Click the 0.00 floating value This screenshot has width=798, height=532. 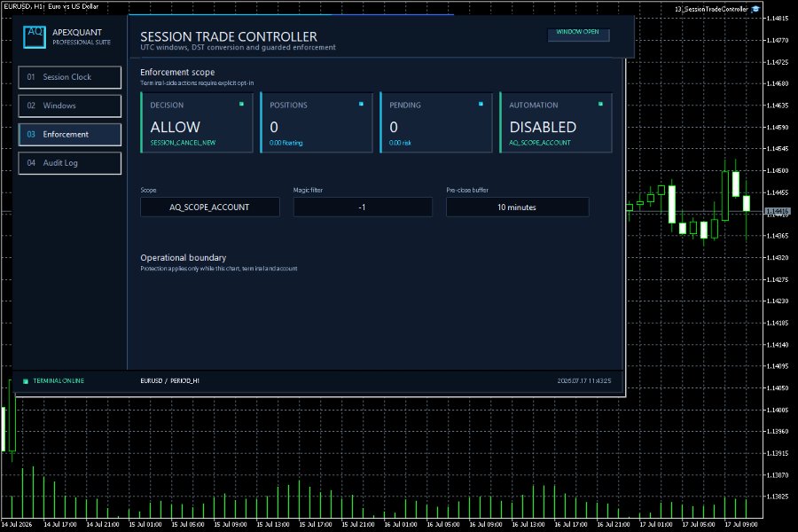(286, 143)
